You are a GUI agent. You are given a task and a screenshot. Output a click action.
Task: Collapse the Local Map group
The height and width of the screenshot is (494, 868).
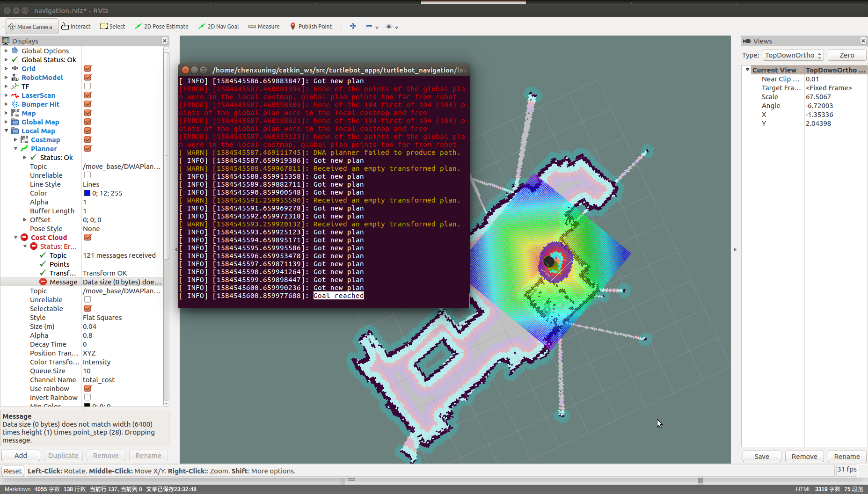tap(6, 131)
